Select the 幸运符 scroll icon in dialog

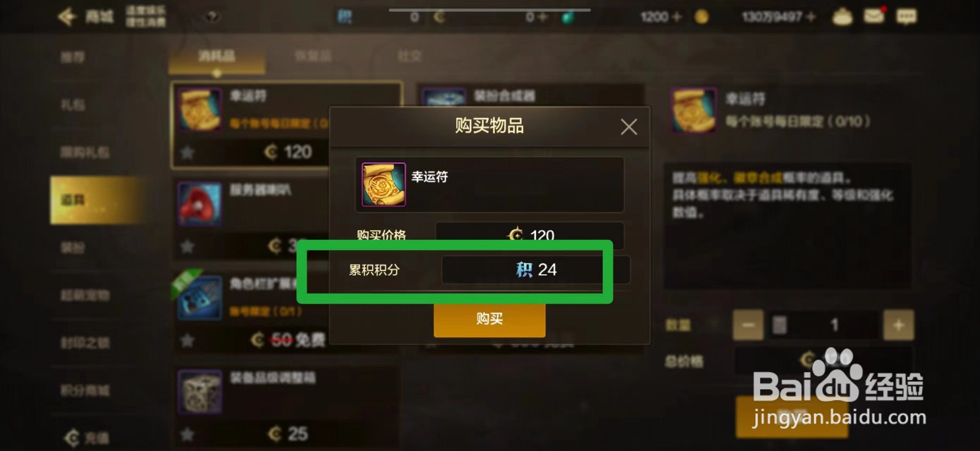coord(383,184)
